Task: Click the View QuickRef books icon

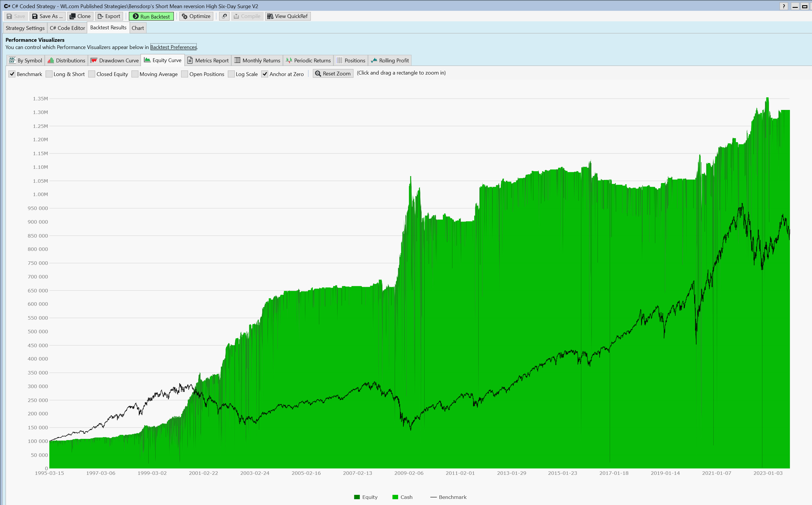Action: pyautogui.click(x=270, y=16)
